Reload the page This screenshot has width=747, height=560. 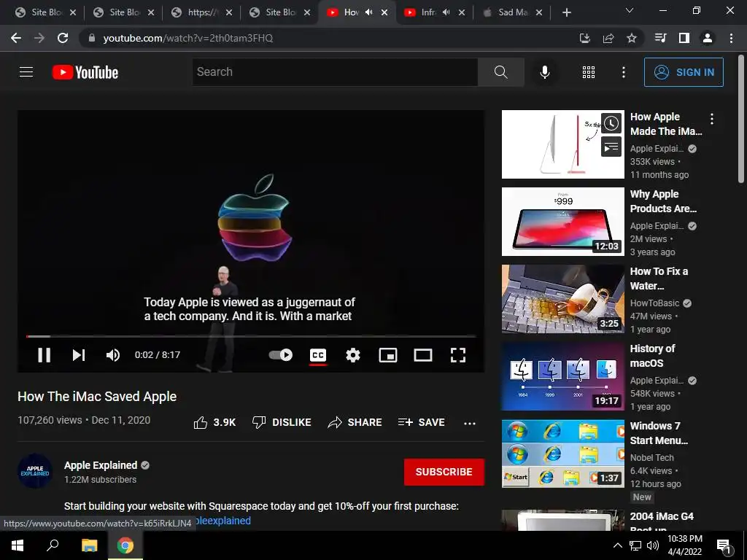click(x=63, y=38)
